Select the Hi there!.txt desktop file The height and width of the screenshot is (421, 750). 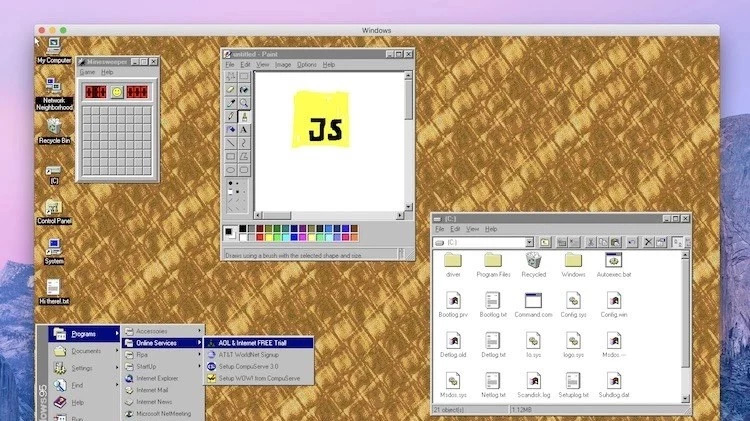[54, 292]
